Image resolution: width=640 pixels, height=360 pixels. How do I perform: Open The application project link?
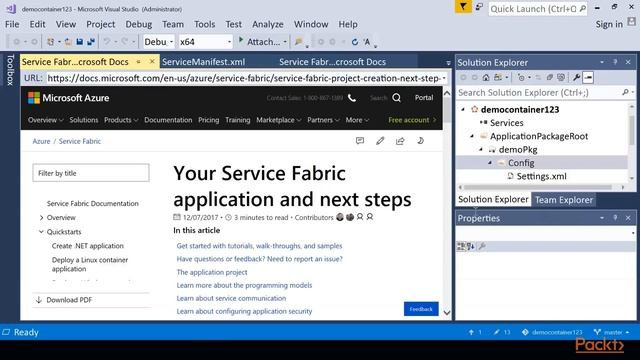(x=212, y=272)
